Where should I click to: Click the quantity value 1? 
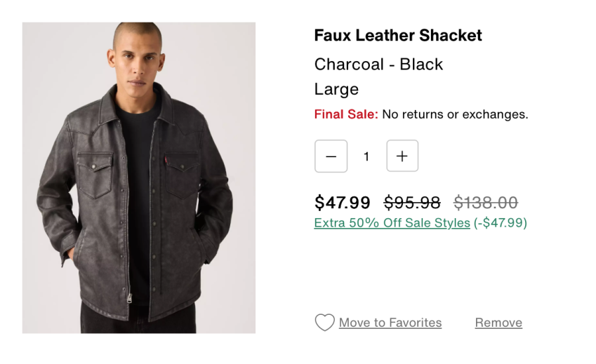[x=366, y=156]
